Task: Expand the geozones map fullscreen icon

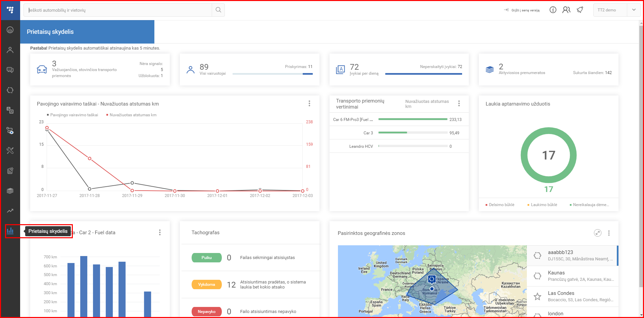Action: pos(597,233)
